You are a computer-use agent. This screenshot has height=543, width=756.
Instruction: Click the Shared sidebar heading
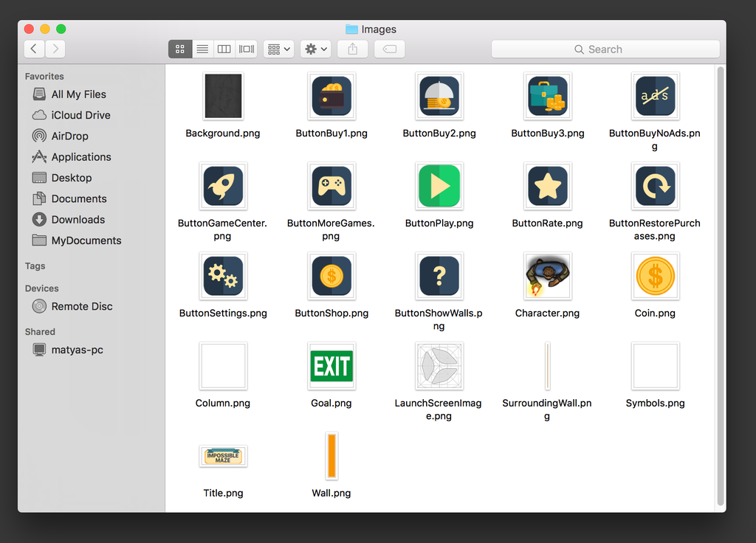[40, 331]
